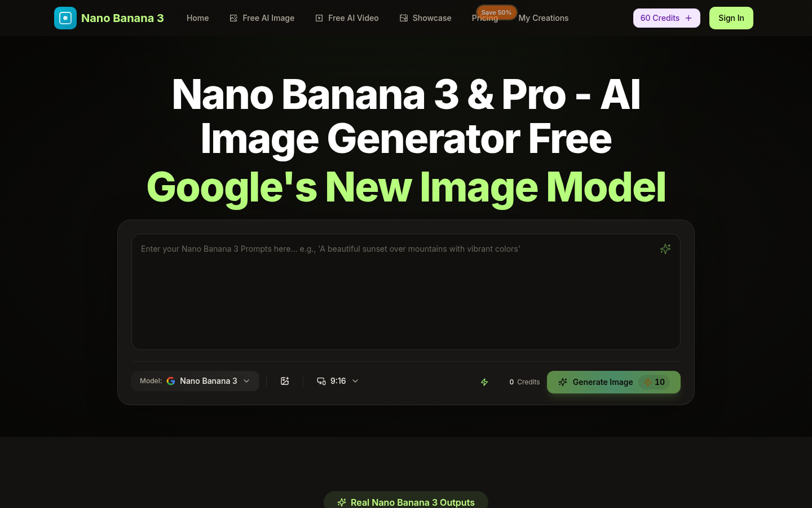Open the Free AI Video page

click(347, 18)
